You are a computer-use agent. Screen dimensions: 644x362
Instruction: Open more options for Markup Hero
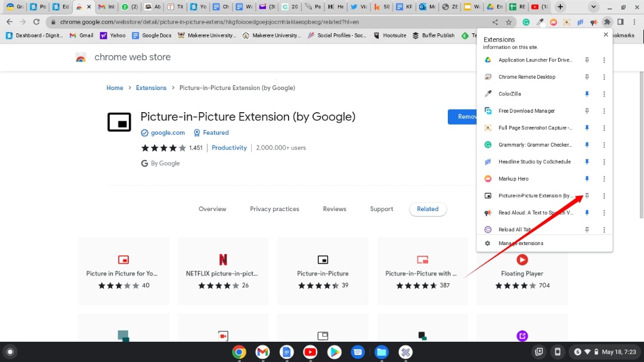(604, 179)
